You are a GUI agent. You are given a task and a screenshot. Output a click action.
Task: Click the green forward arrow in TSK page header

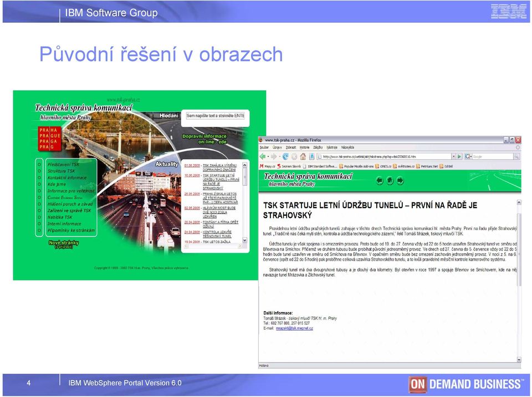pos(400,181)
